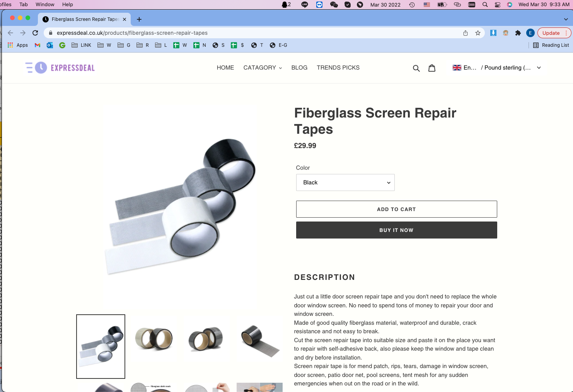573x392 pixels.
Task: Click the Siri icon in menu bar
Action: [x=510, y=5]
